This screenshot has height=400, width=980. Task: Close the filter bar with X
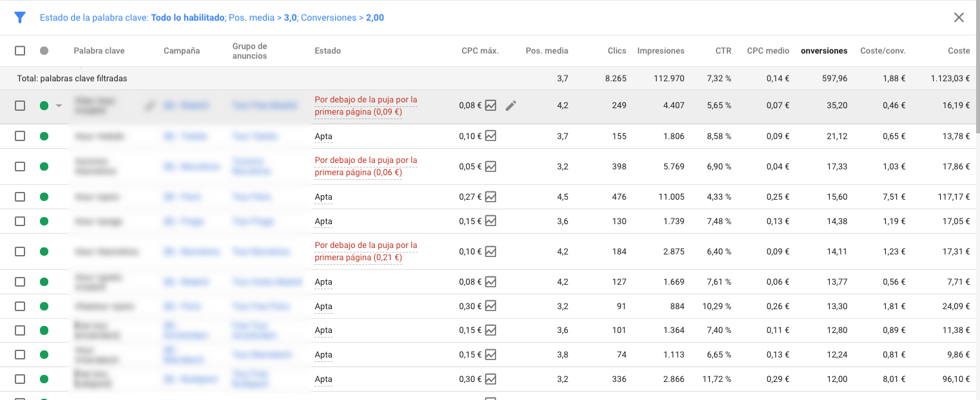(959, 17)
